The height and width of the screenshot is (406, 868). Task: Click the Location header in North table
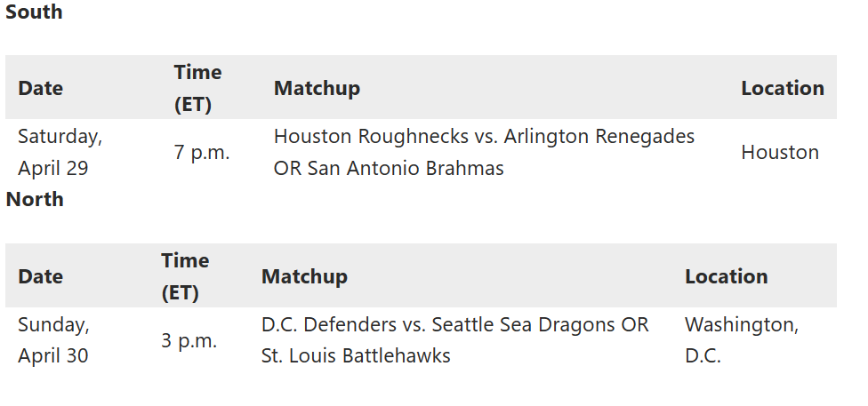pos(726,276)
